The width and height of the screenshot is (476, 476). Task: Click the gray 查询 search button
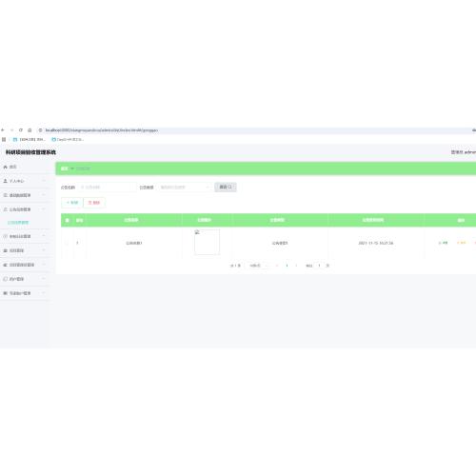[226, 188]
